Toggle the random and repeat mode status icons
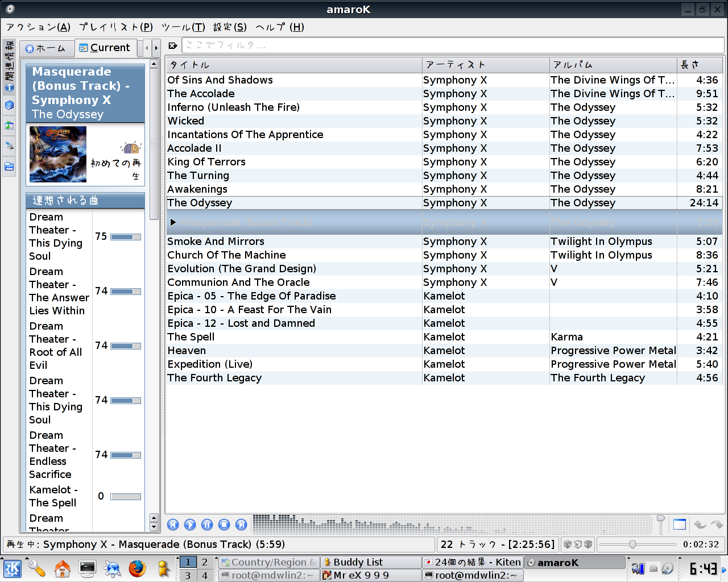 click(578, 544)
